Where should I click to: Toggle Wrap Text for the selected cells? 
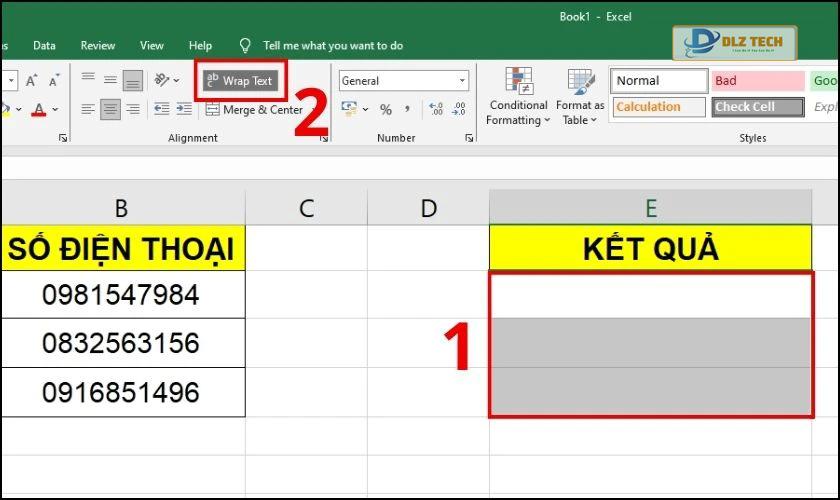[241, 81]
